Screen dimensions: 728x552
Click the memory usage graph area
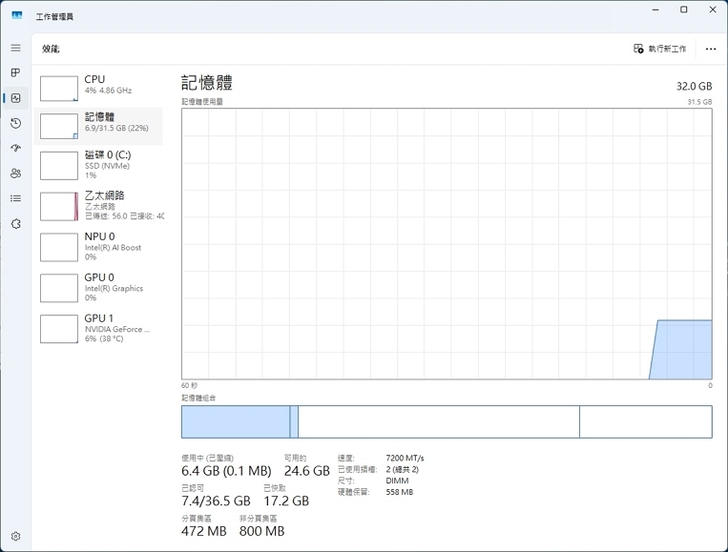(446, 244)
